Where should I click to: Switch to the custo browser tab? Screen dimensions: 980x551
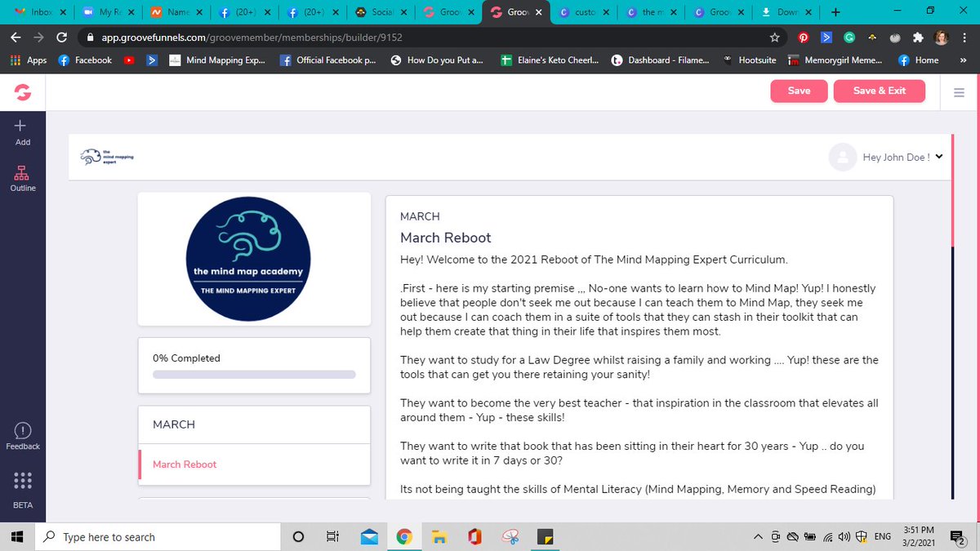[582, 12]
